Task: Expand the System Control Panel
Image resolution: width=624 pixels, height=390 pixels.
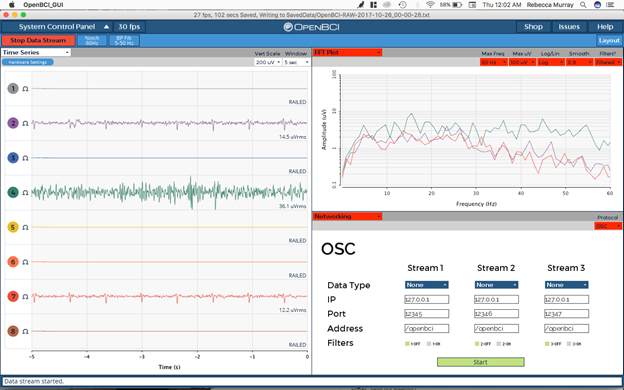Action: [x=57, y=27]
